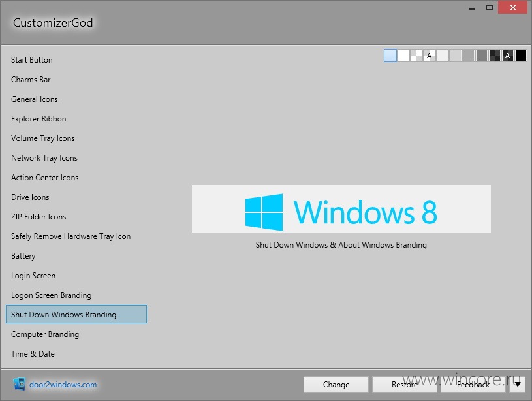Restore the original branding image
Image resolution: width=532 pixels, height=401 pixels.
405,385
